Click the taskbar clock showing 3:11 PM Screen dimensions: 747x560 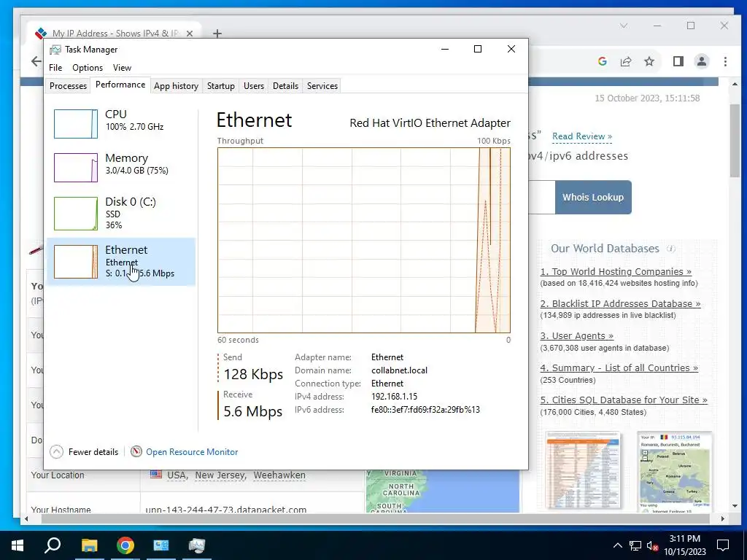click(x=684, y=545)
